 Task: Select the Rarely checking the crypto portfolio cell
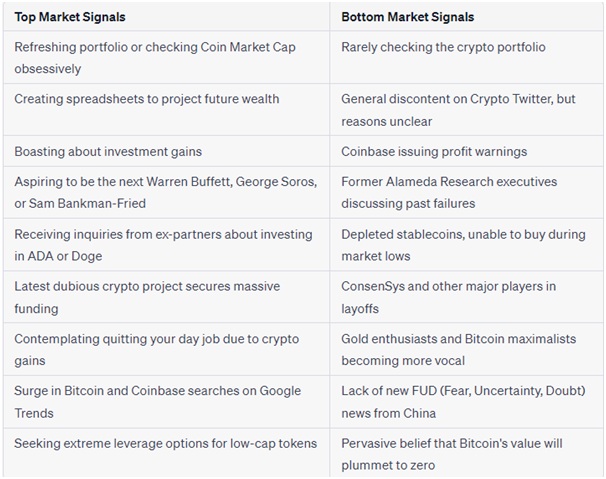pos(466,57)
